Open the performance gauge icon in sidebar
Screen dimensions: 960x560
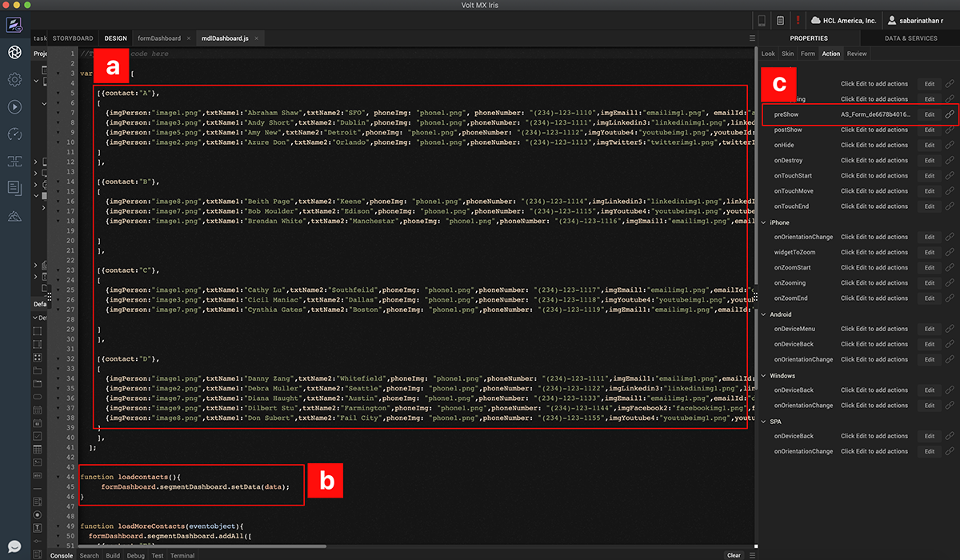coord(14,134)
